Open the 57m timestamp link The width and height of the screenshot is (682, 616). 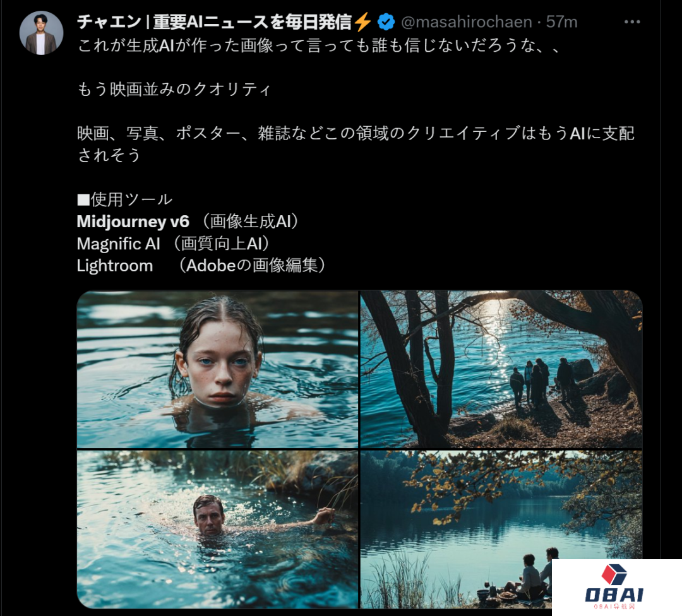click(x=561, y=21)
